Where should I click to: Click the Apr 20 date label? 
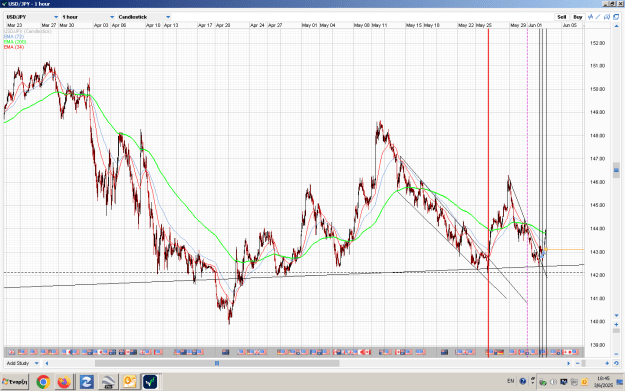pyautogui.click(x=223, y=25)
